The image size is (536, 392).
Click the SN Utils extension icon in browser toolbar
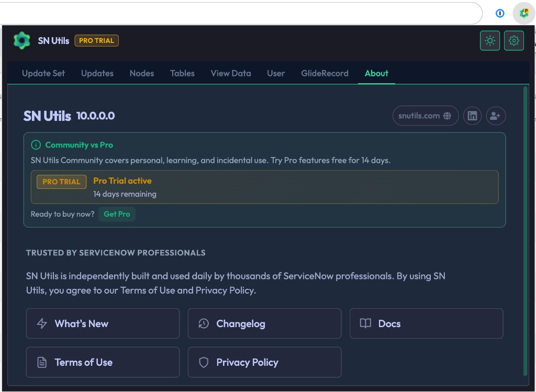point(523,13)
